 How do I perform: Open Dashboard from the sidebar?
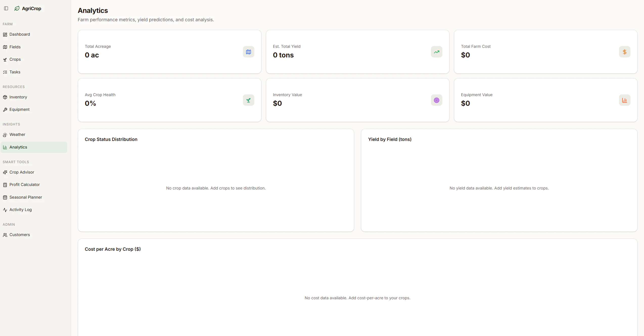click(x=19, y=34)
